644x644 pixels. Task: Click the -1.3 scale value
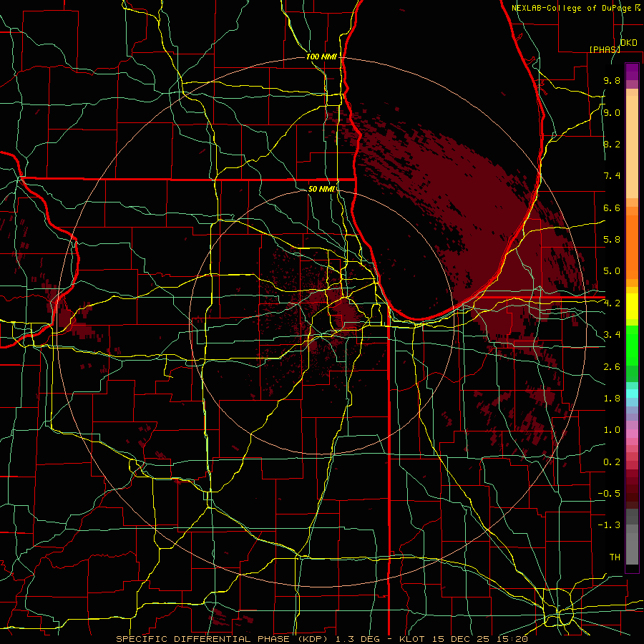(609, 525)
